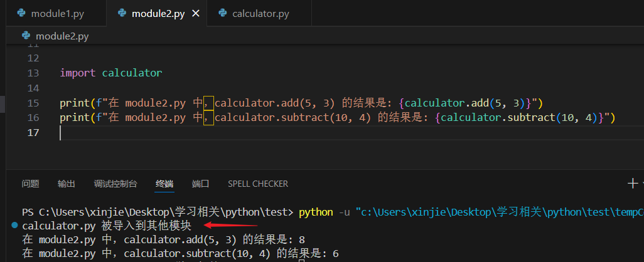Click the module2.py breadcrumb label
The width and height of the screenshot is (644, 262).
(x=62, y=36)
